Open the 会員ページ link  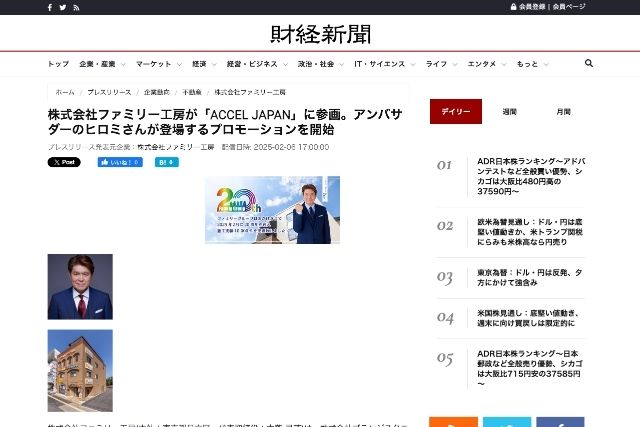click(x=569, y=7)
